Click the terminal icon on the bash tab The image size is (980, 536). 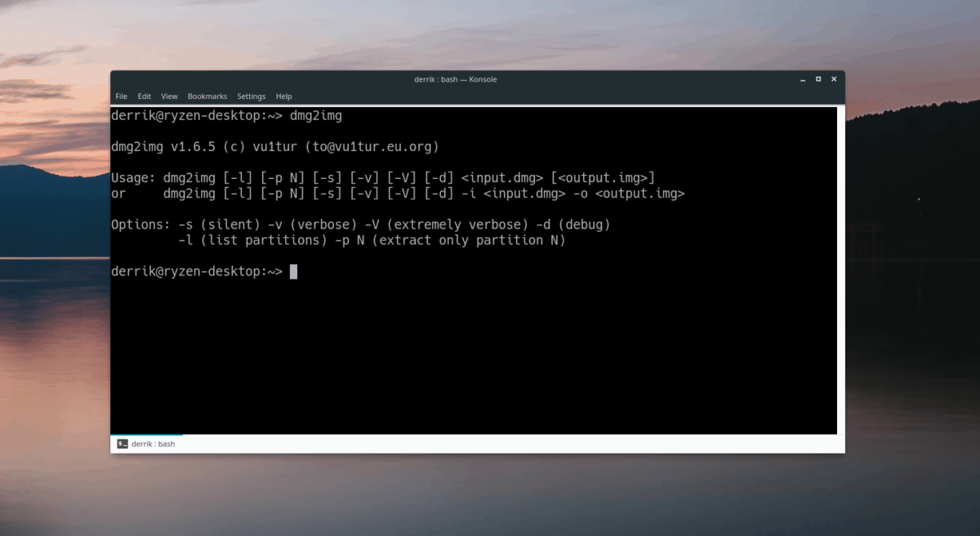click(122, 444)
